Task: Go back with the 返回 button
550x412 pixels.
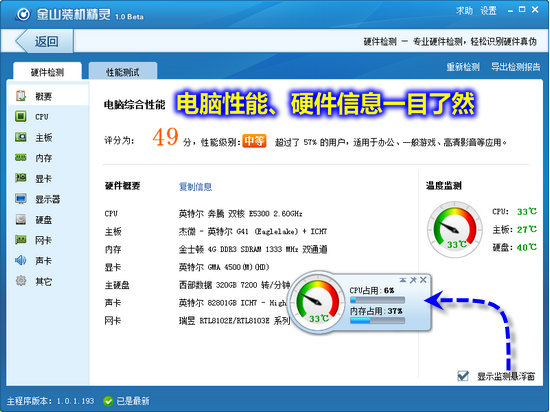Action: tap(44, 41)
